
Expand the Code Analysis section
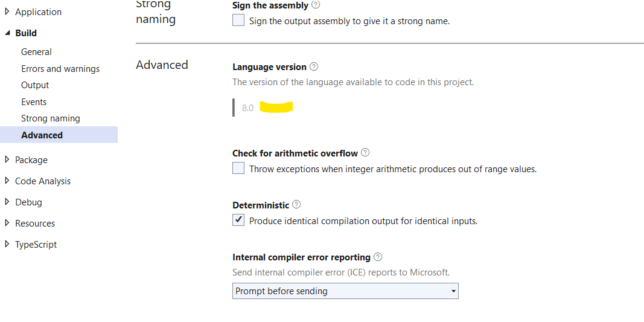click(7, 181)
